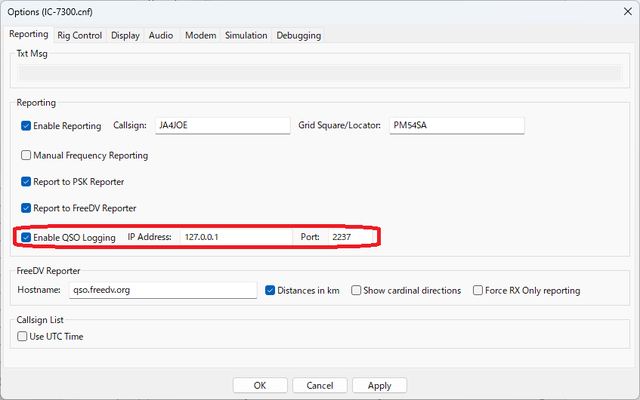640x400 pixels.
Task: Click the Grid Square/Locator field
Action: [x=457, y=125]
